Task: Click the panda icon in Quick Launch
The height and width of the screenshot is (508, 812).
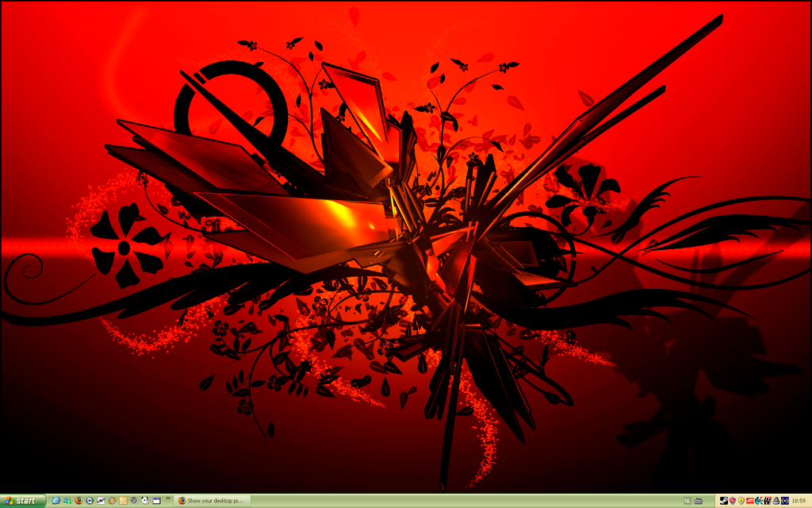Action: click(145, 501)
